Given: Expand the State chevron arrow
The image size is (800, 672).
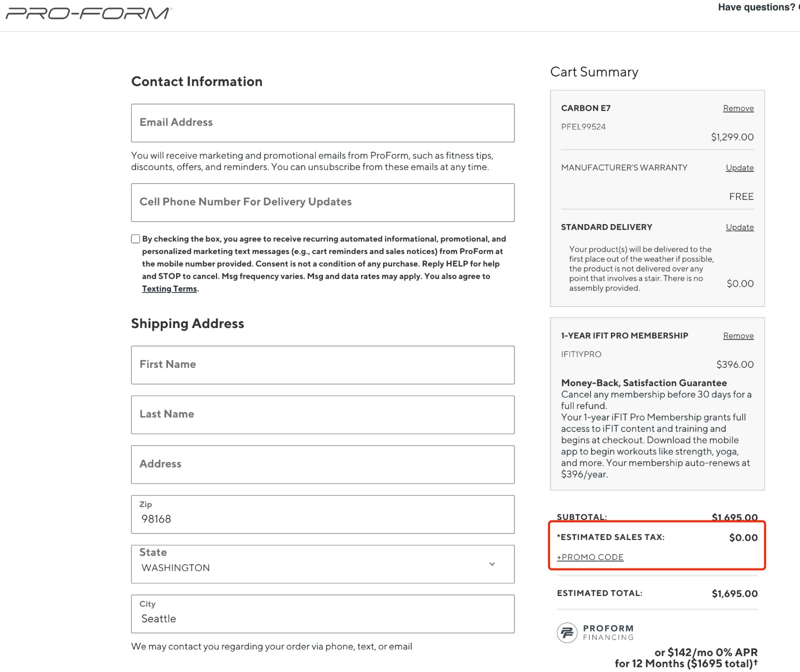Looking at the screenshot, I should click(492, 564).
